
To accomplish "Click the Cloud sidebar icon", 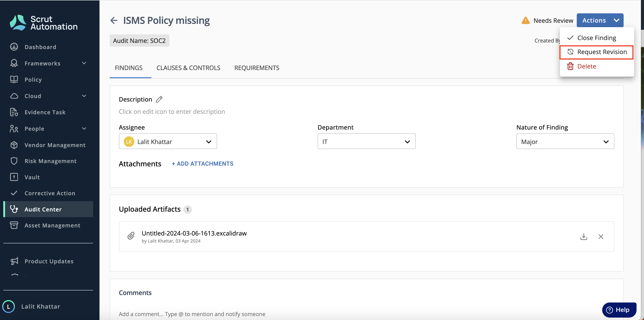I will click(14, 96).
